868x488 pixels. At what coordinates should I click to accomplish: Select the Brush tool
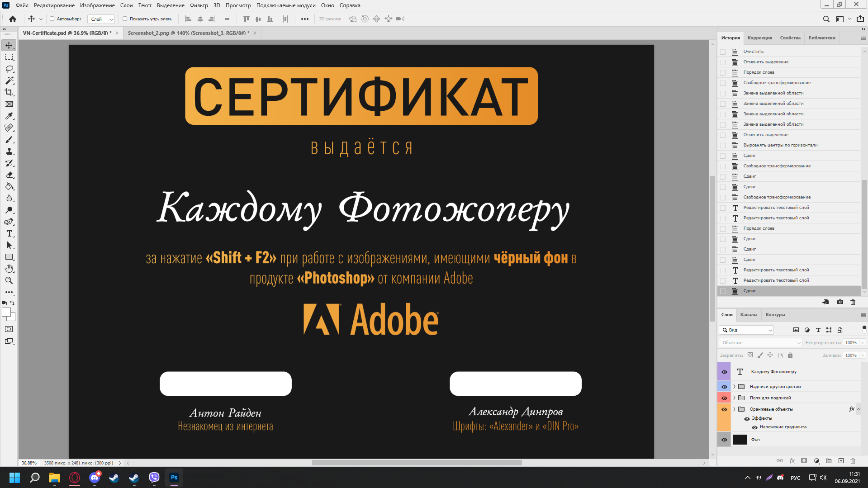click(9, 139)
